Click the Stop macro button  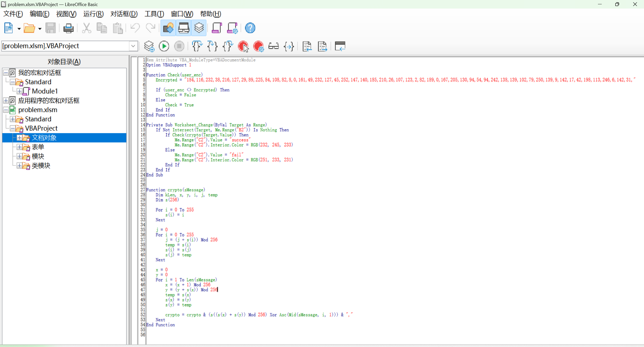[x=179, y=46]
